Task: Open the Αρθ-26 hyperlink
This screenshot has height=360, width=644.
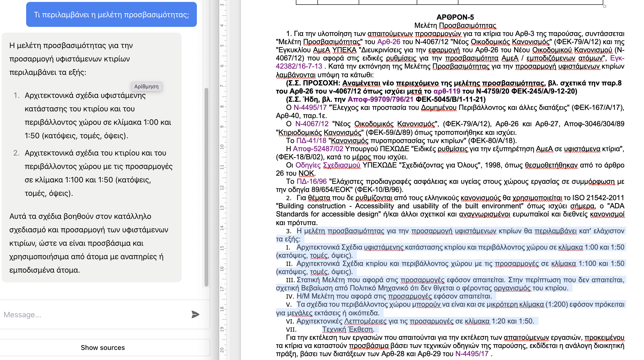Action: [x=388, y=42]
